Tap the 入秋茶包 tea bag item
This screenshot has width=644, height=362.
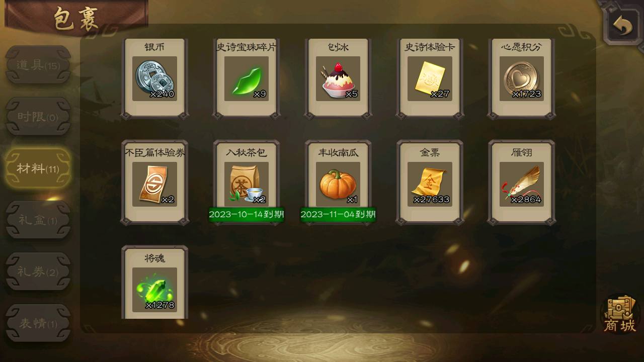click(x=247, y=184)
